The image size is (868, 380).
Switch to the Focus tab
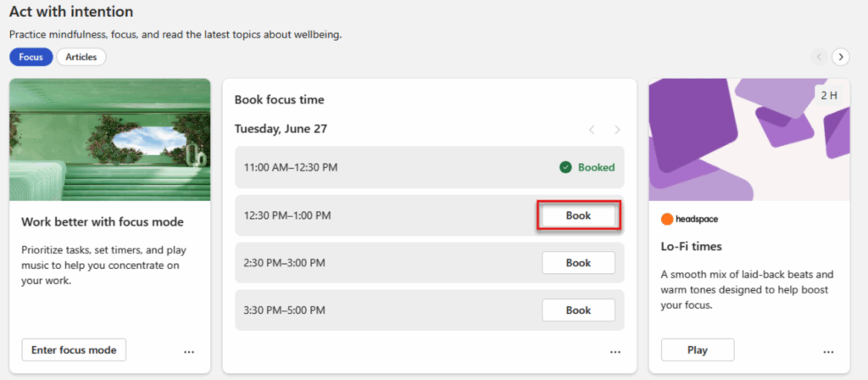(31, 57)
